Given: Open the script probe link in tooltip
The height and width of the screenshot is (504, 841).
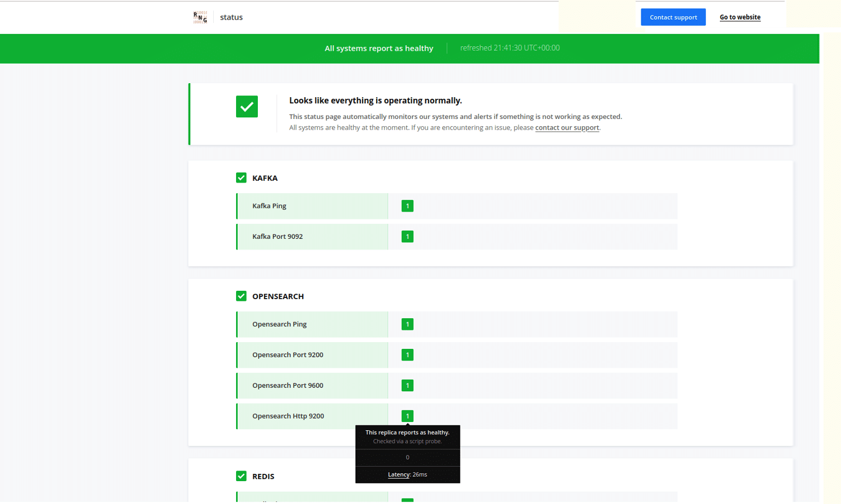Looking at the screenshot, I should [x=425, y=441].
